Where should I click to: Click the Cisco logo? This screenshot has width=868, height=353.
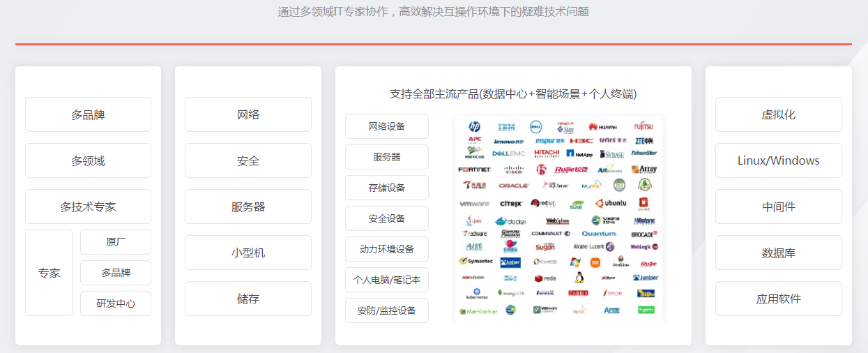pyautogui.click(x=513, y=170)
